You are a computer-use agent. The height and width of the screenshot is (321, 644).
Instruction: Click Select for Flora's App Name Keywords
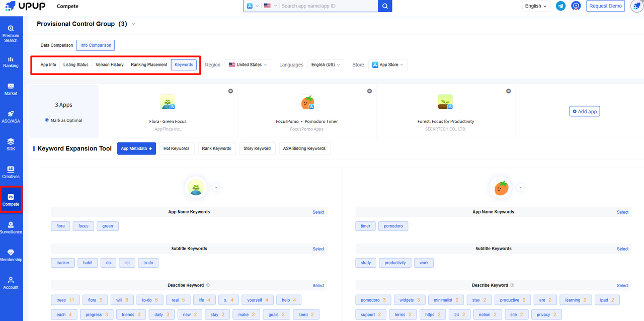click(318, 212)
